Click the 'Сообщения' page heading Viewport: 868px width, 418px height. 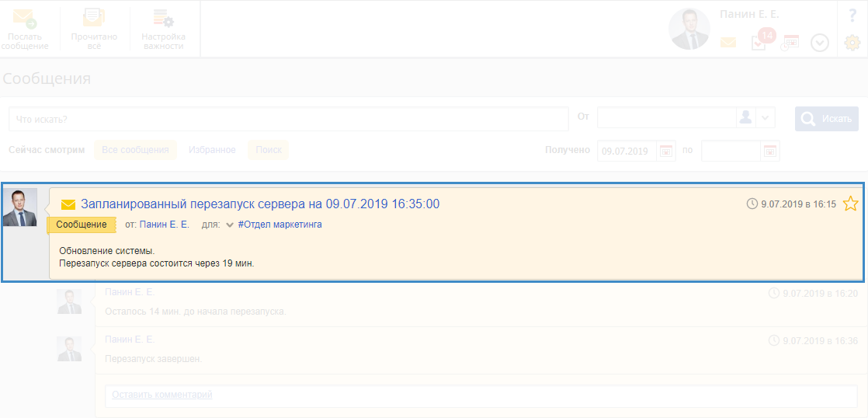coord(47,78)
